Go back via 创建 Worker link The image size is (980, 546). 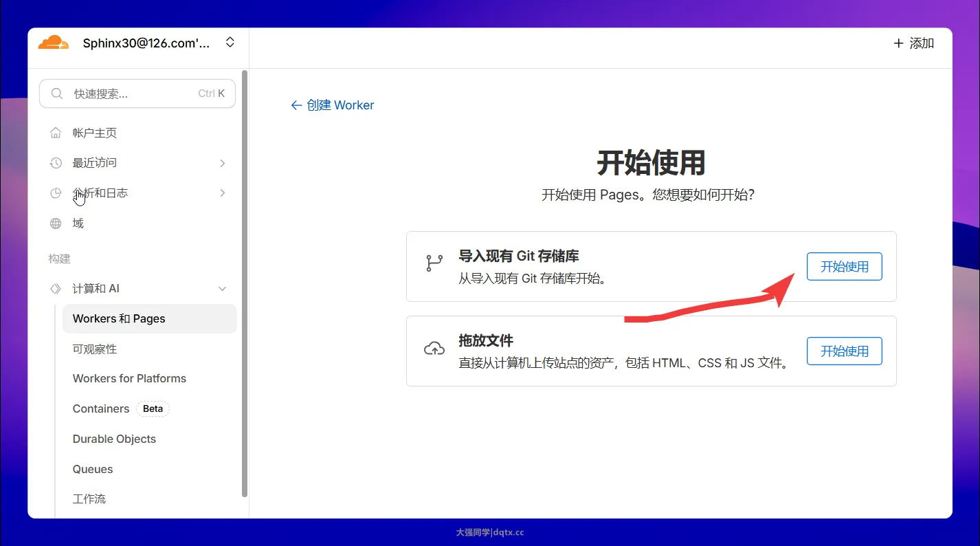333,105
